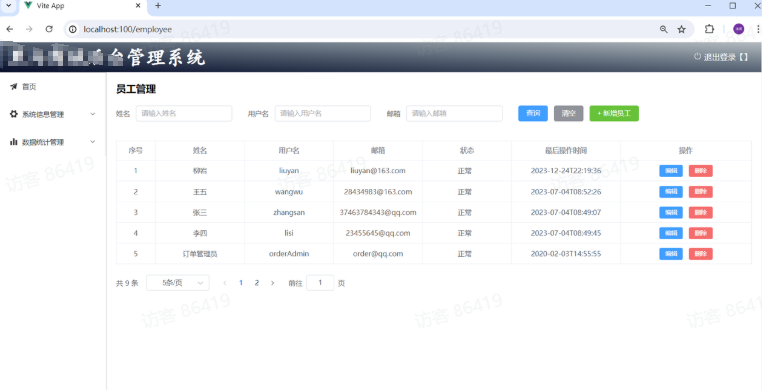Edit the zhangsan employee row
This screenshot has width=762, height=390.
pos(671,212)
